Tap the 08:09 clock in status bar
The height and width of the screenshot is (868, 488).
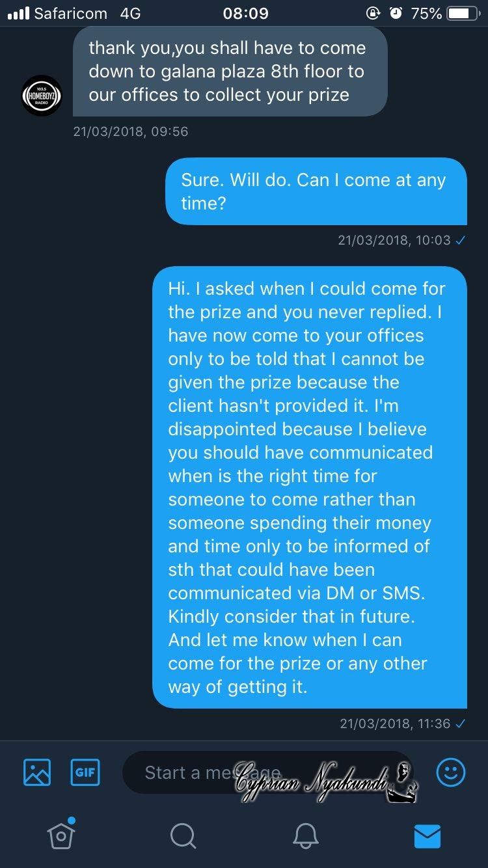tap(245, 13)
